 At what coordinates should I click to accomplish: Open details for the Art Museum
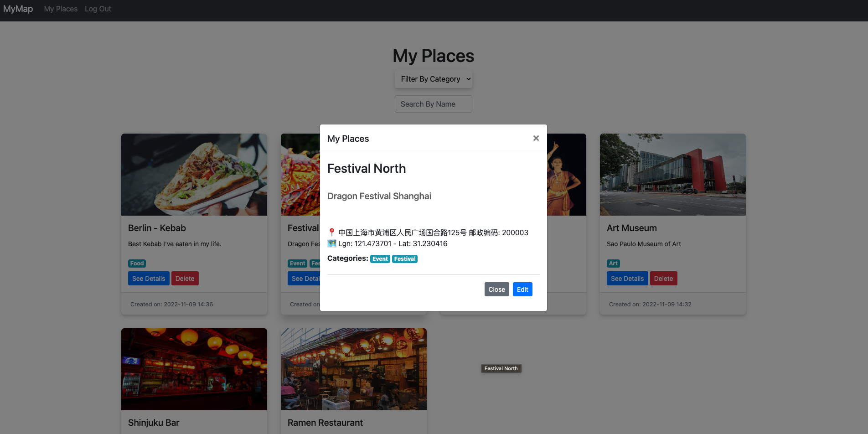click(x=627, y=278)
